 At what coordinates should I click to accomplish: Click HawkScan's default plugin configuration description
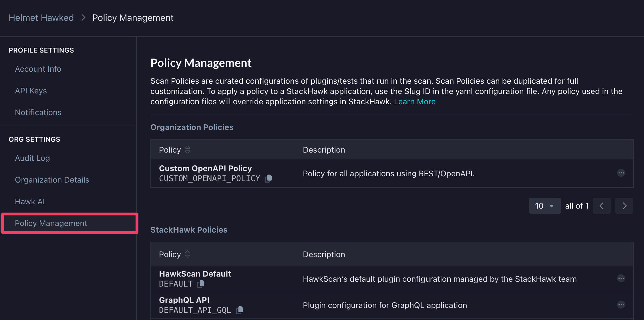click(440, 279)
